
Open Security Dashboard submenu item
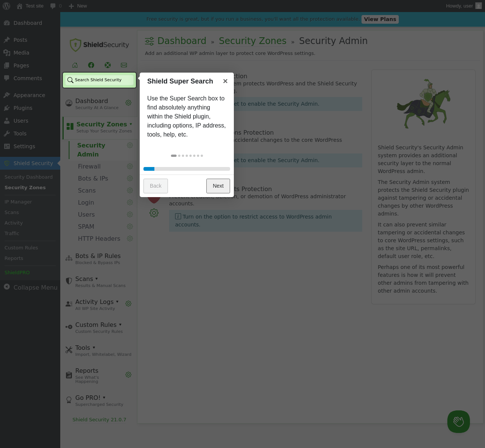click(29, 177)
